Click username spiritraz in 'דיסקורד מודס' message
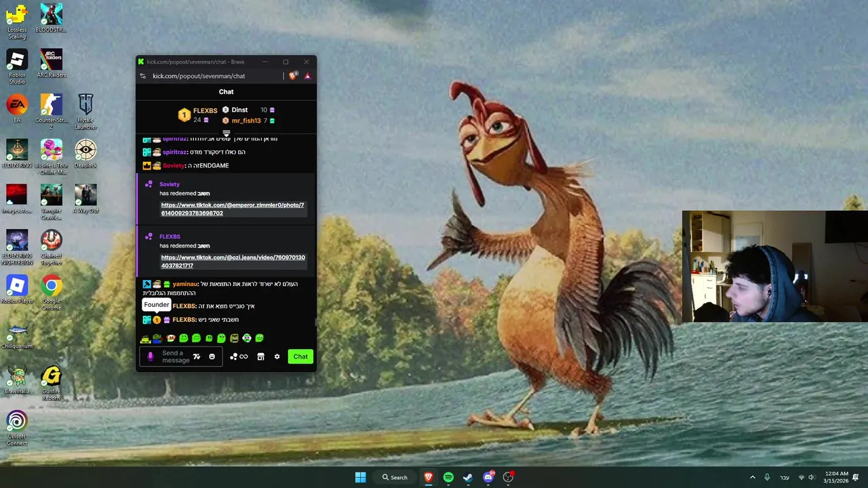Viewport: 868px width, 488px height. coord(175,152)
